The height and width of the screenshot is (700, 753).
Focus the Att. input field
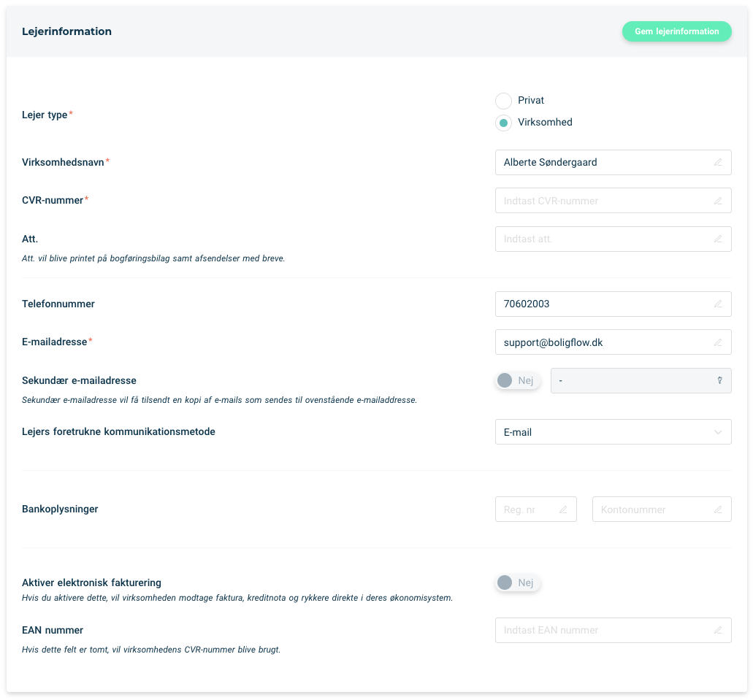pos(613,239)
